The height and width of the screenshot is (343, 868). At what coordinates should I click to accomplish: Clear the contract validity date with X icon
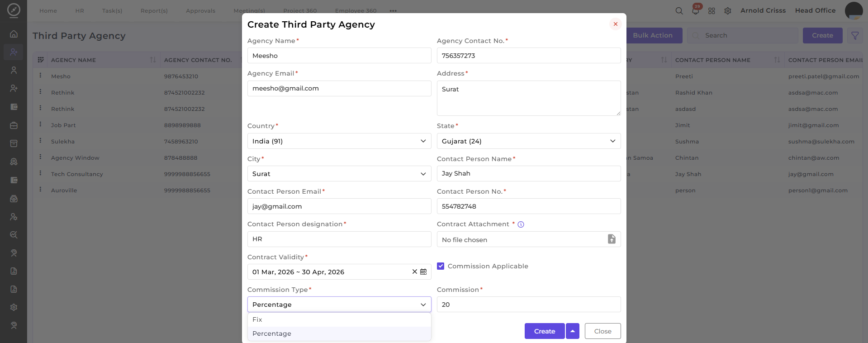tap(414, 272)
